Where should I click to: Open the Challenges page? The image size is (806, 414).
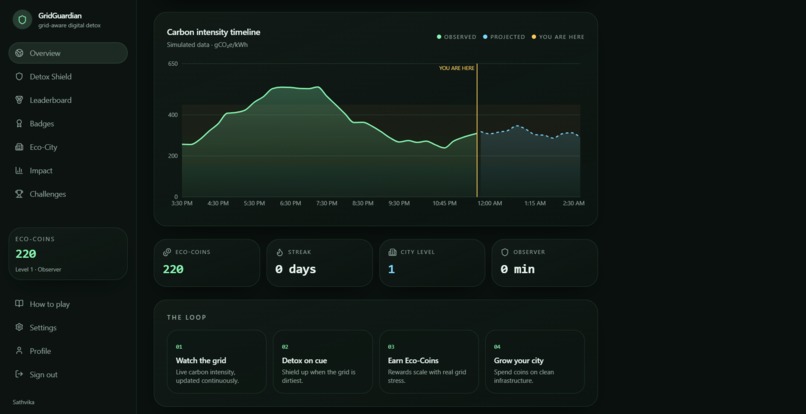click(68, 194)
